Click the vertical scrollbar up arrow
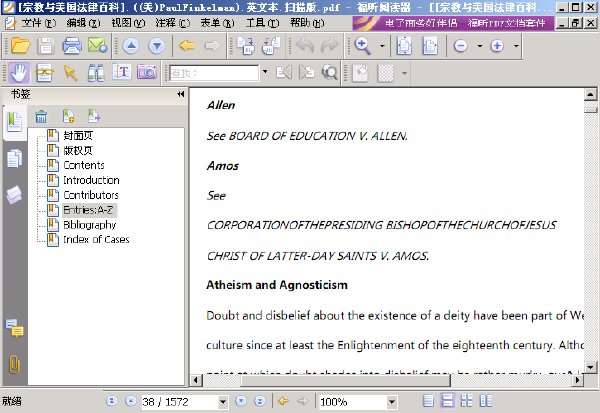 (x=590, y=94)
